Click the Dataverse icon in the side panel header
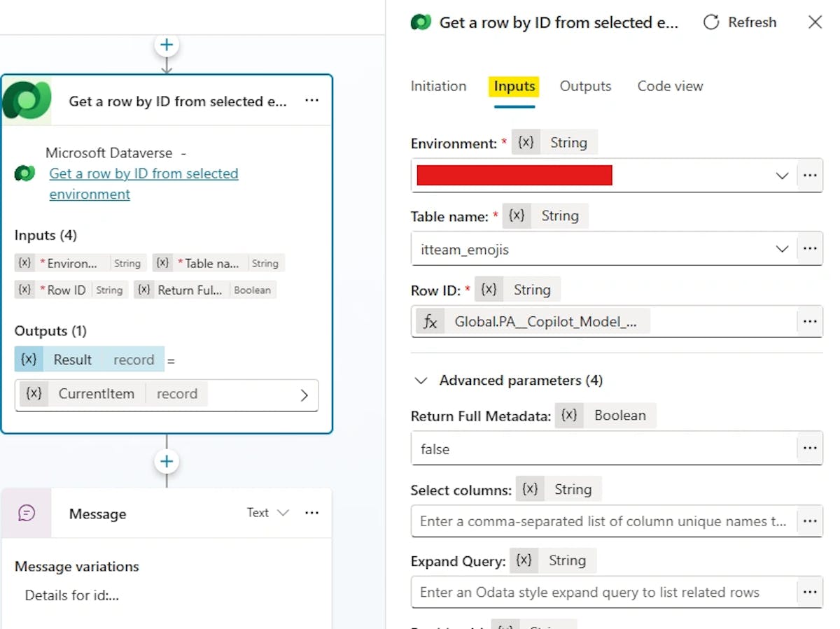840x629 pixels. [421, 22]
